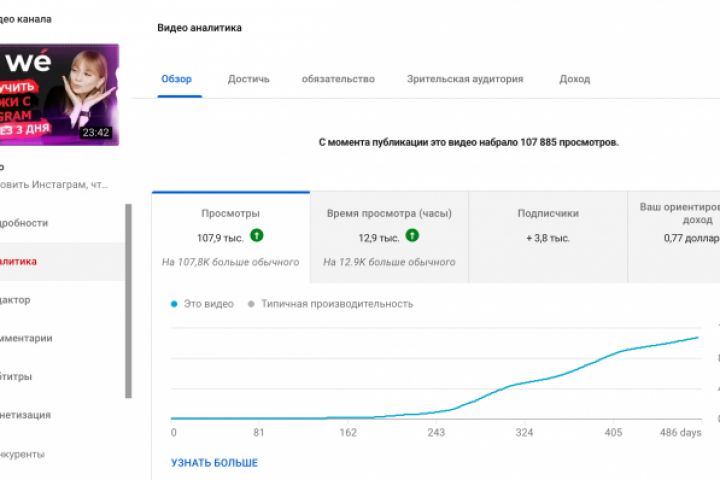
Task: Click the УЗНАТЬ БОЛЬШЕ link
Action: pyautogui.click(x=214, y=463)
